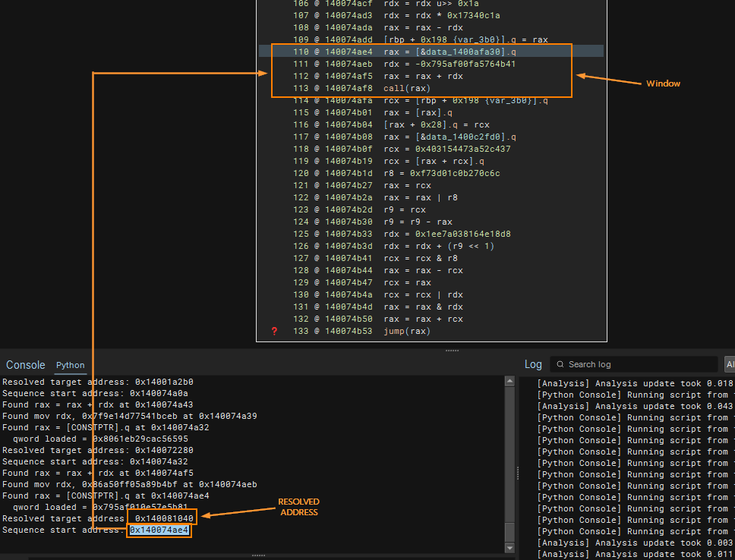
Task: Click address 140074aeb on line 111
Action: (x=349, y=64)
